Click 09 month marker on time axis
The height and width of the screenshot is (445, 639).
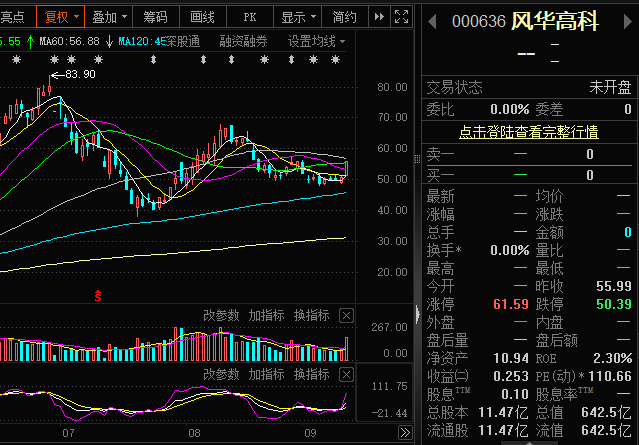coord(310,433)
